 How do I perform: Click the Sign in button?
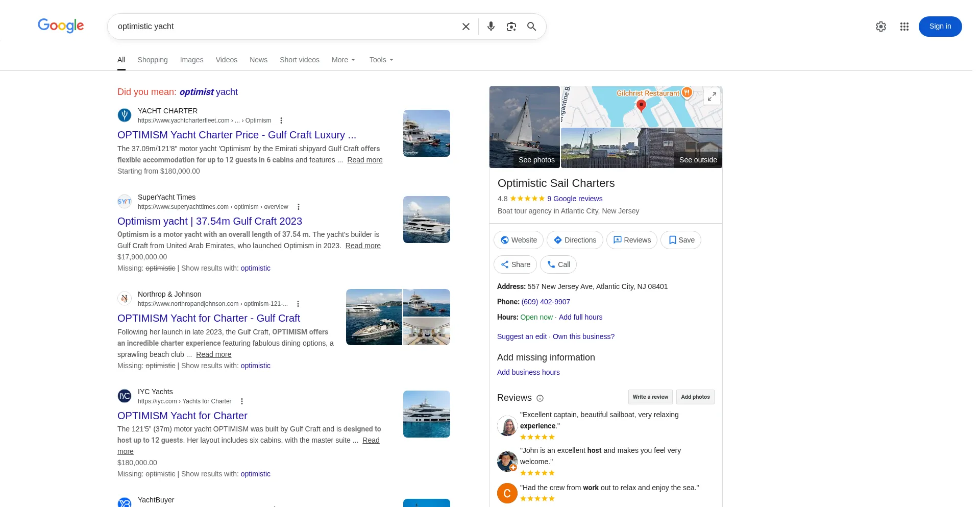[940, 27]
